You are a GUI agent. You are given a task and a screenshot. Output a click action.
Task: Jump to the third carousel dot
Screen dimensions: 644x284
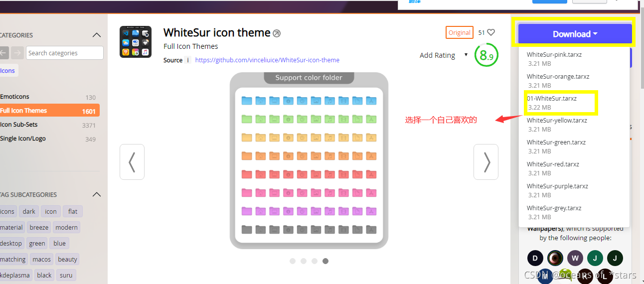point(315,261)
